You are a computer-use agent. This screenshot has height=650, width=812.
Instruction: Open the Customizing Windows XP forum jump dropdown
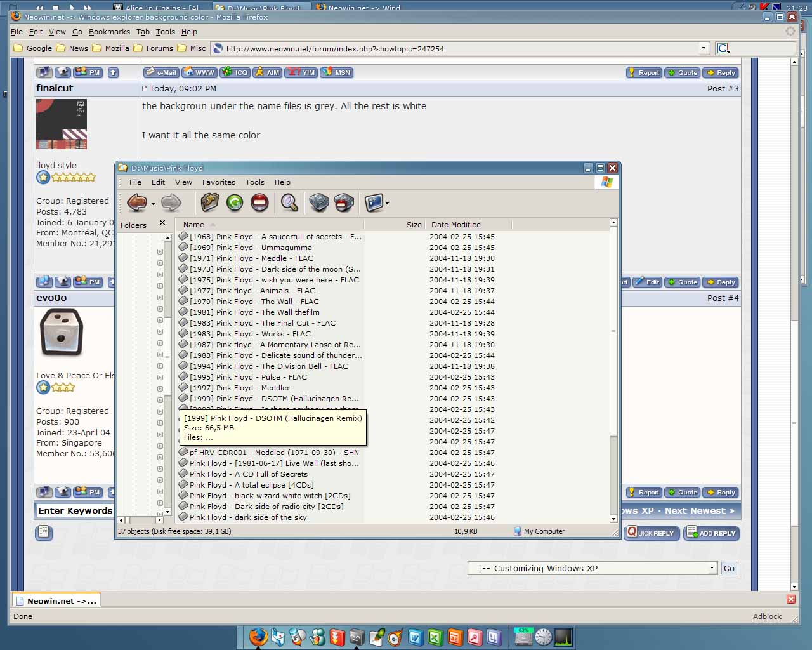tap(713, 568)
